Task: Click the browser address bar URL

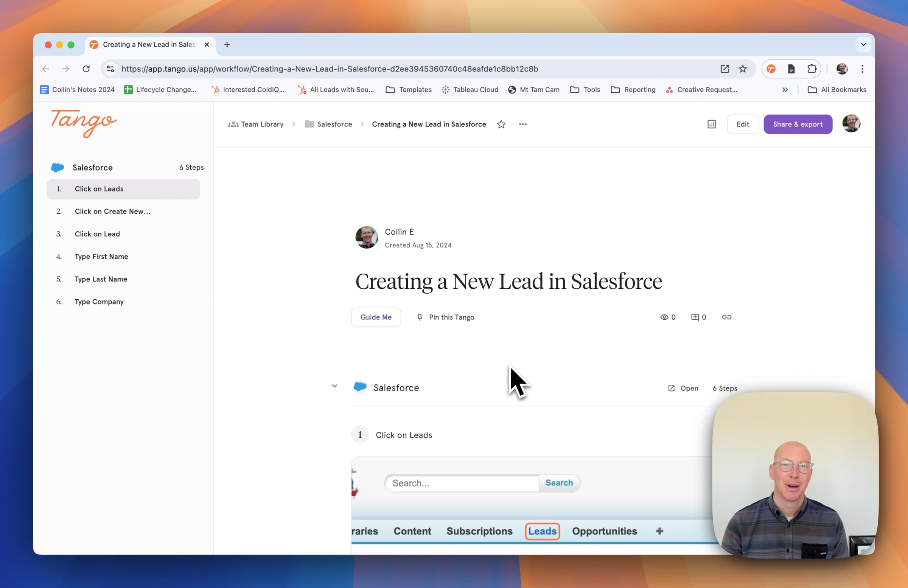Action: tap(330, 69)
